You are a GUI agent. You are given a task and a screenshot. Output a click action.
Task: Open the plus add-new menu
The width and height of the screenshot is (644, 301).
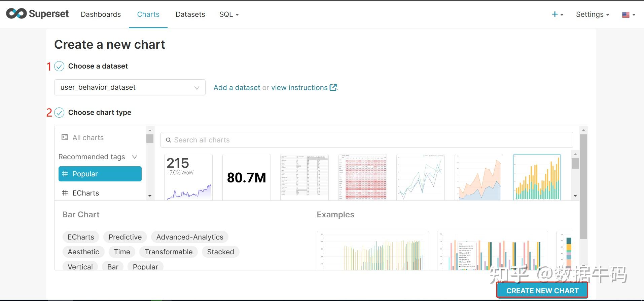tap(557, 14)
